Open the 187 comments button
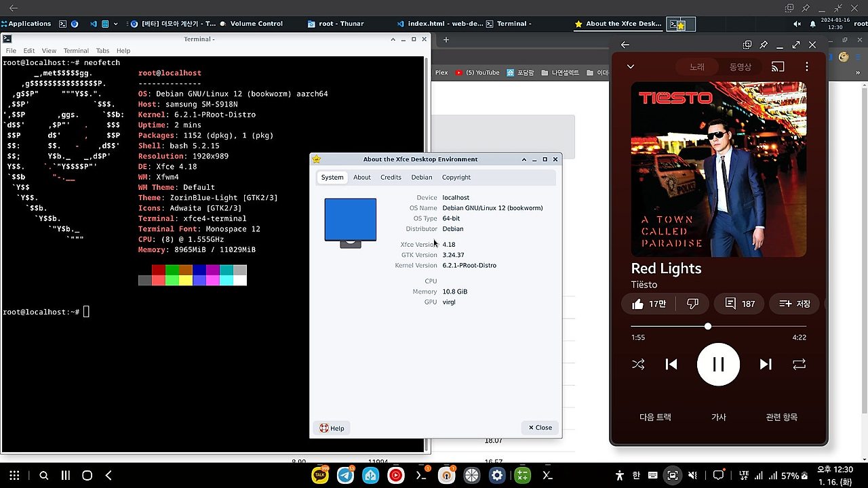The width and height of the screenshot is (868, 488). [x=740, y=304]
